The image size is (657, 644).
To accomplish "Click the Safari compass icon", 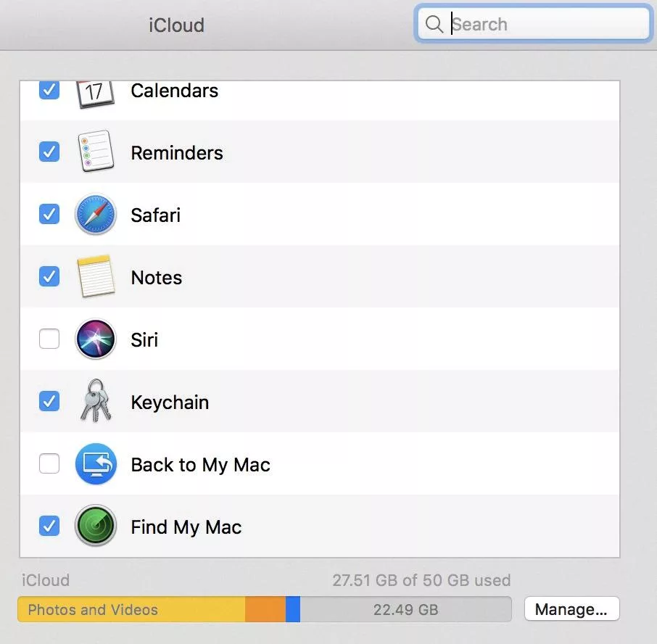I will (x=96, y=215).
